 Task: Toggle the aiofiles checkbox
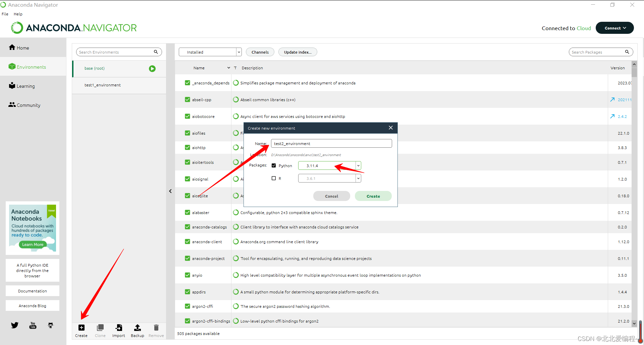coord(187,133)
